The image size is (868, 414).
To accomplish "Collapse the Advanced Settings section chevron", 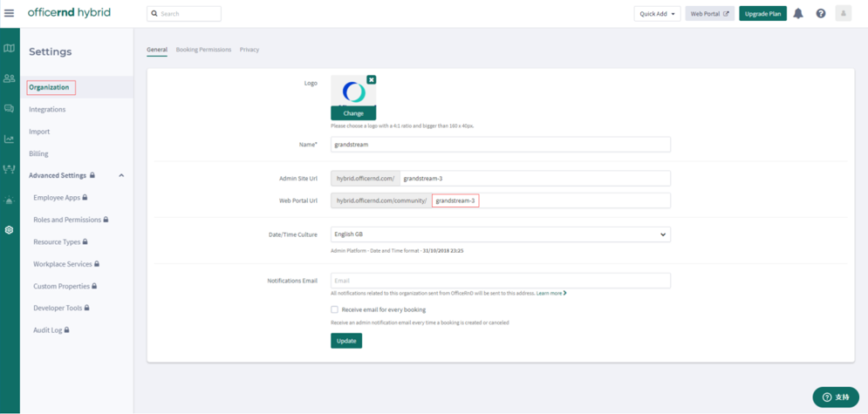I will pyautogui.click(x=122, y=175).
